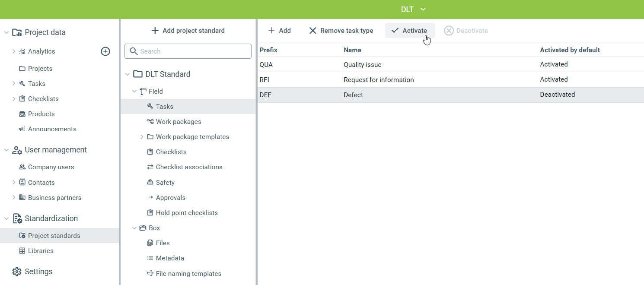
Task: Click the Announcements megaphone icon
Action: point(22,129)
